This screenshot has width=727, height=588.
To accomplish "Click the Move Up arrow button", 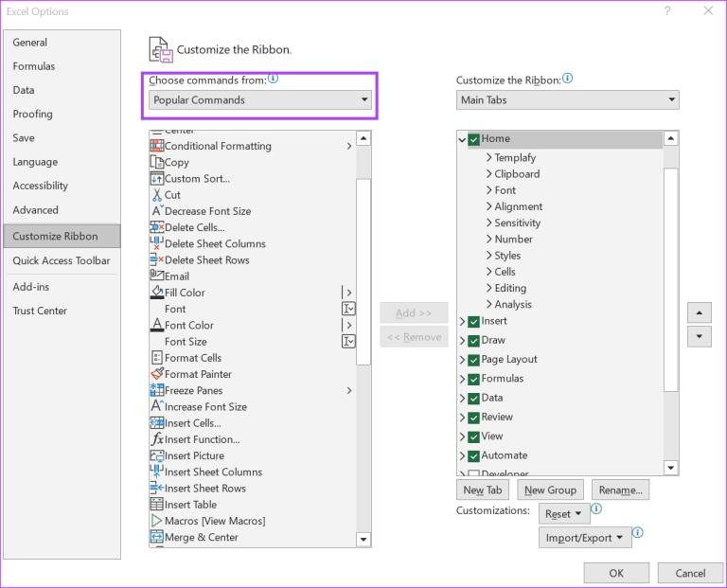I will point(700,313).
